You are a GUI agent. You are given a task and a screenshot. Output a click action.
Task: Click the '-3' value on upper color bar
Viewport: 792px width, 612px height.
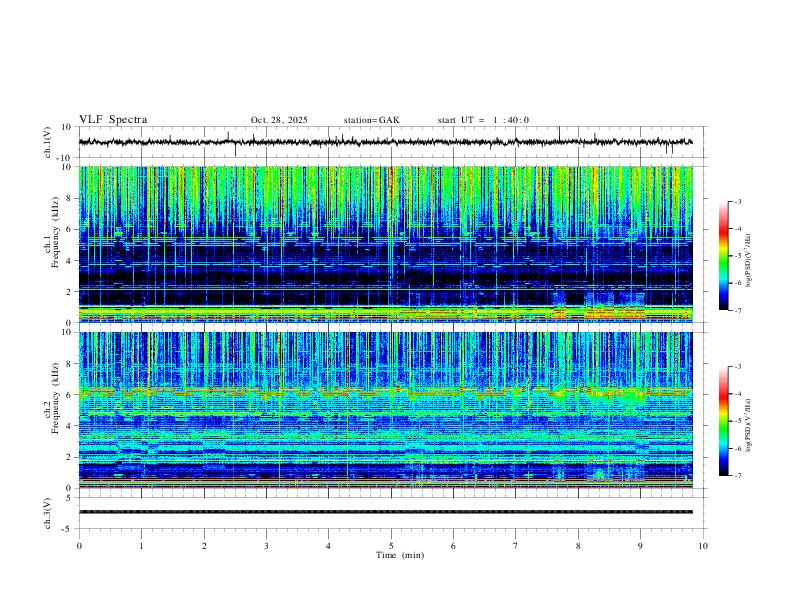point(737,202)
